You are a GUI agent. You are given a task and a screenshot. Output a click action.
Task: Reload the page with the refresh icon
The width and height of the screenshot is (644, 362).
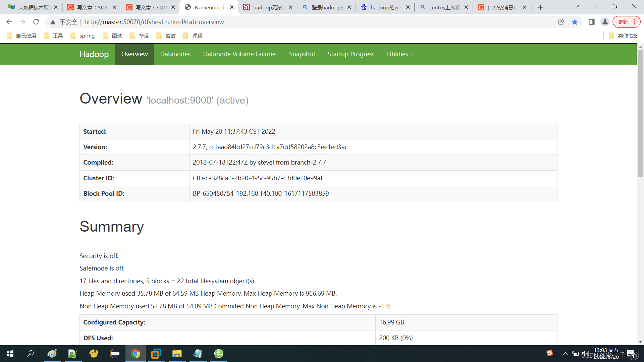(36, 22)
